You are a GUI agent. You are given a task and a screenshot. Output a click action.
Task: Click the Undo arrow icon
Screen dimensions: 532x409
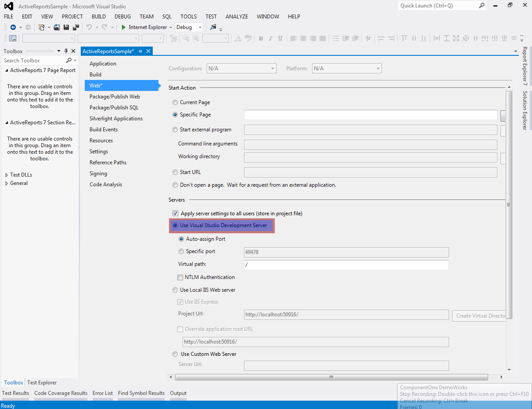pyautogui.click(x=89, y=27)
